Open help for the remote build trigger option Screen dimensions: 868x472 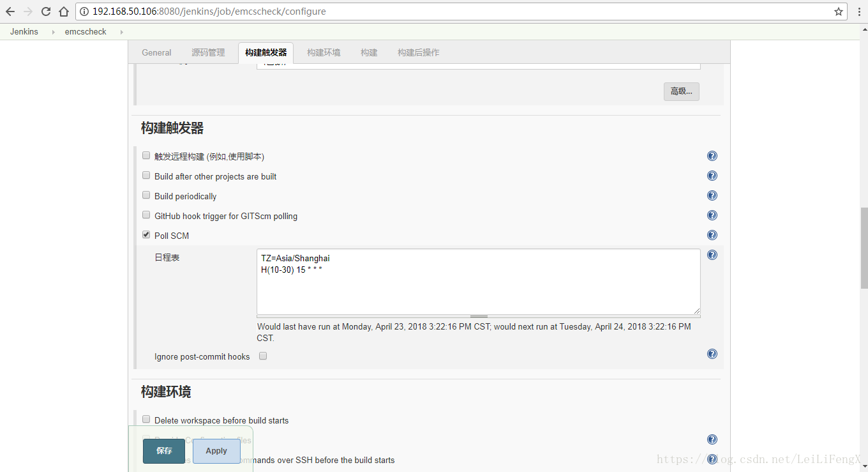(712, 156)
